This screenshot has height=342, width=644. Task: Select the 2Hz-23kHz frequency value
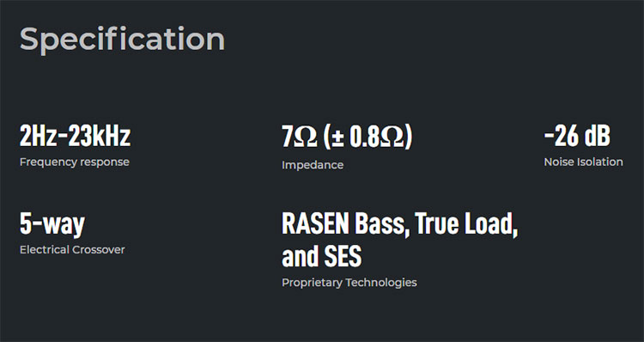[x=76, y=136]
